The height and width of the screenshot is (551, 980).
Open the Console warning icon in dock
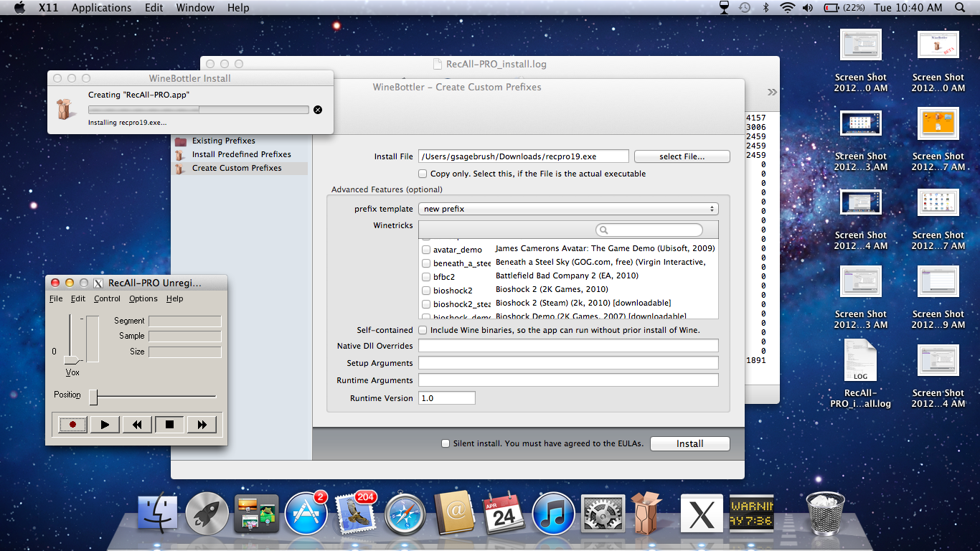(751, 514)
